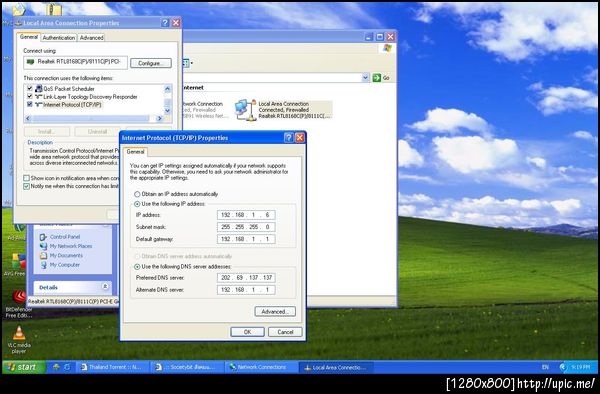The image size is (600, 394).
Task: Click Advanced... button in TCP/IP Properties
Action: (x=275, y=311)
